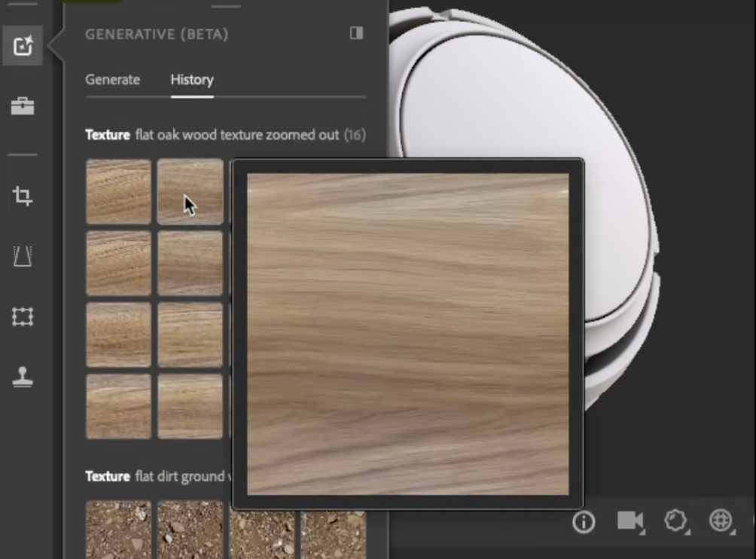Screen dimensions: 756x559
Task: Click the large oak wood preview image
Action: click(x=407, y=334)
